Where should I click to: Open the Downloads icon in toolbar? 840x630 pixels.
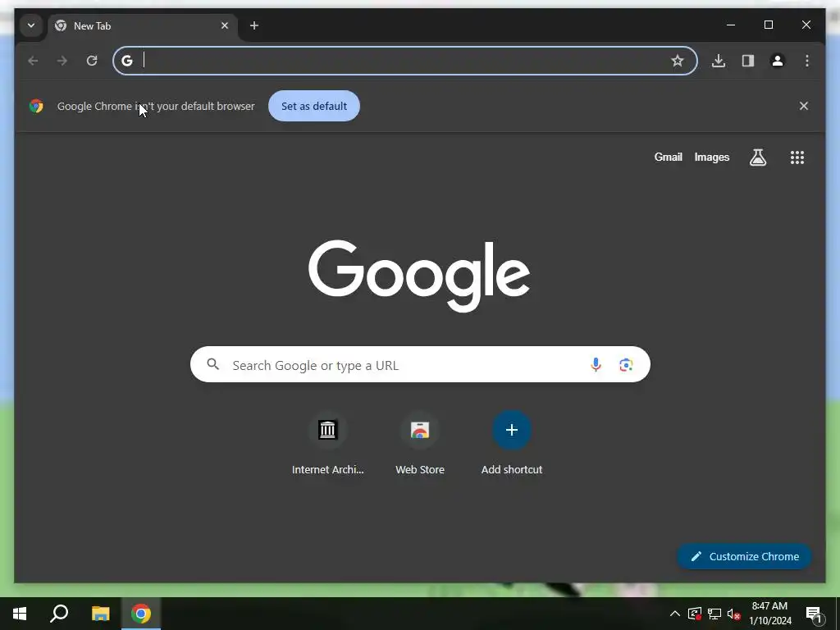click(719, 61)
